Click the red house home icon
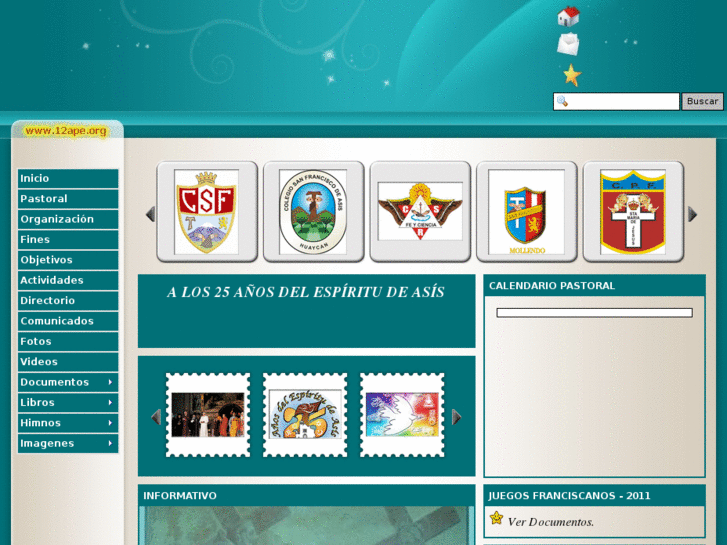Image resolution: width=727 pixels, height=545 pixels. click(x=568, y=17)
